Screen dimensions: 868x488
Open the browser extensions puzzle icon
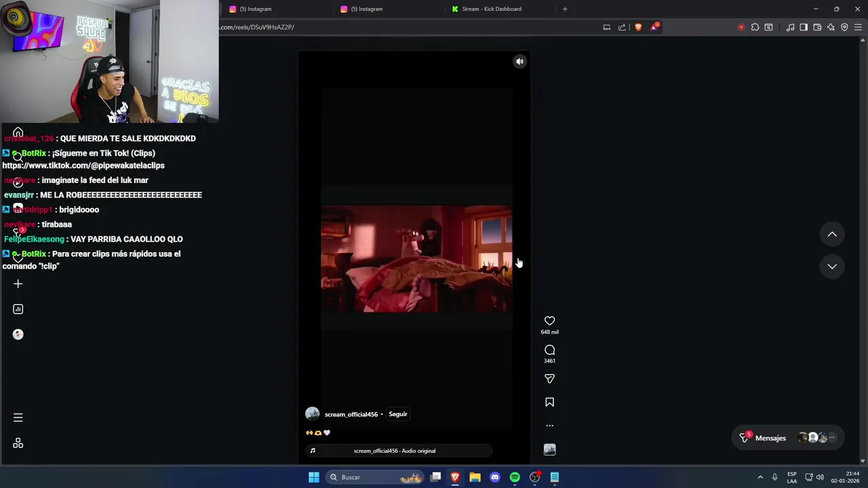coord(755,27)
